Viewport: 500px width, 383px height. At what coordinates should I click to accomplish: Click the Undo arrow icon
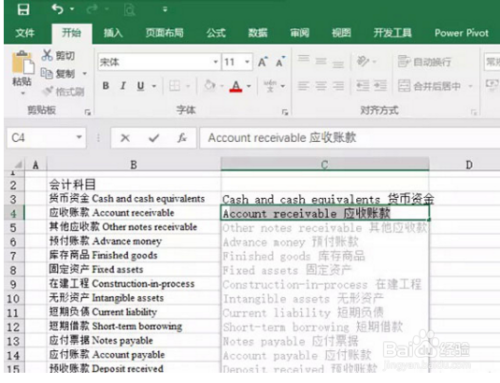coord(57,9)
